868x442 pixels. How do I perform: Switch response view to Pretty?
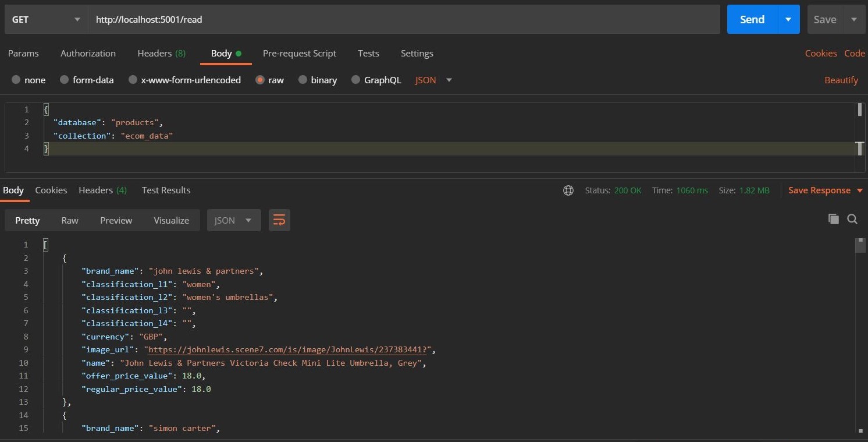27,220
